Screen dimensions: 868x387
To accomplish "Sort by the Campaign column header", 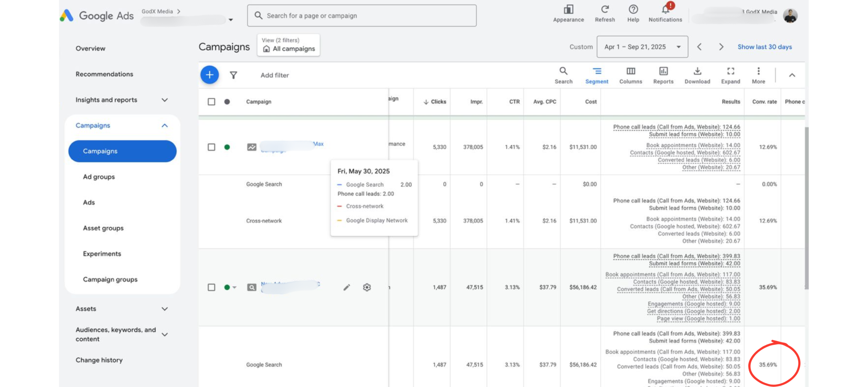I will [258, 101].
